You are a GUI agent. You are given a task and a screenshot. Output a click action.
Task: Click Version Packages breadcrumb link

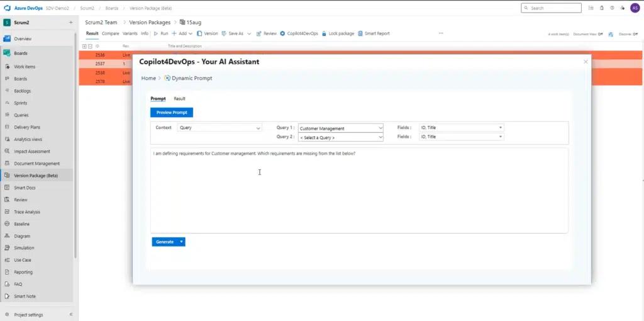pyautogui.click(x=150, y=23)
